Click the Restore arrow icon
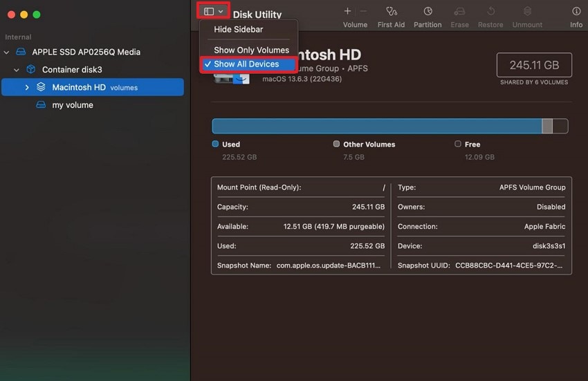The width and height of the screenshot is (588, 381). click(490, 11)
